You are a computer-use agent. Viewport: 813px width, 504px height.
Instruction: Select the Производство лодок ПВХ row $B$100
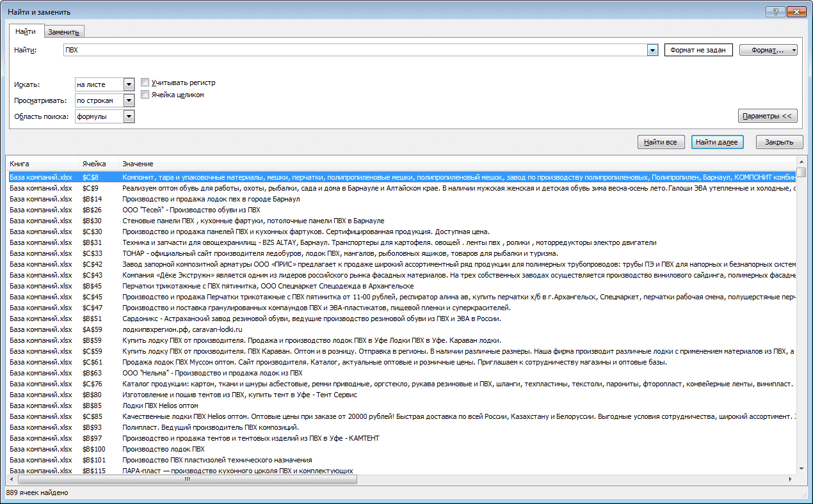pos(402,449)
